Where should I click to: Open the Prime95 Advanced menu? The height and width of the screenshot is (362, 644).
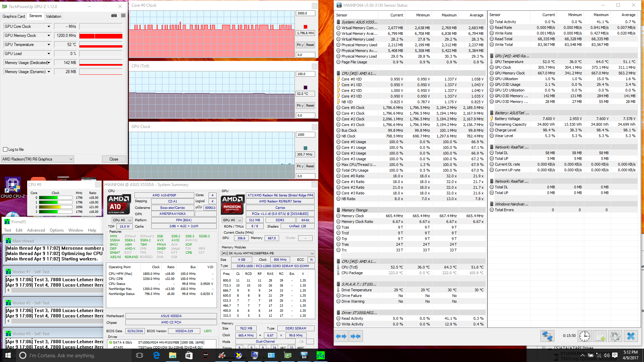tap(36, 230)
